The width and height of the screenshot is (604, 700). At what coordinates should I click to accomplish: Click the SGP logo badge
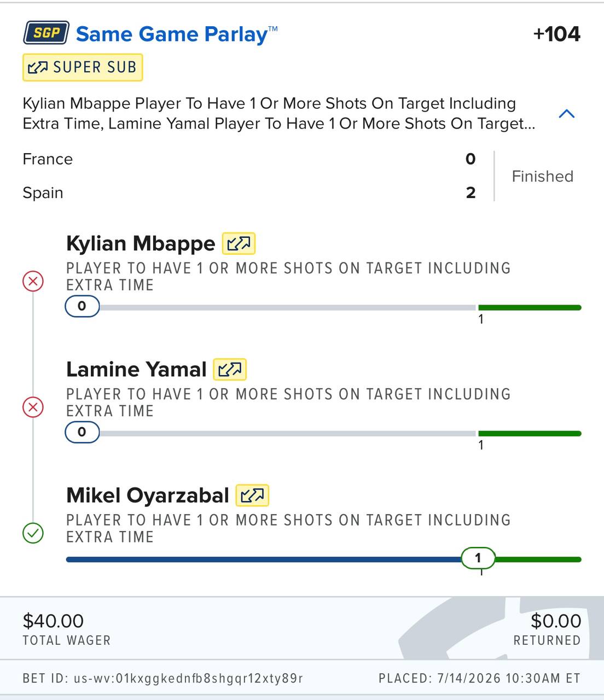(46, 33)
